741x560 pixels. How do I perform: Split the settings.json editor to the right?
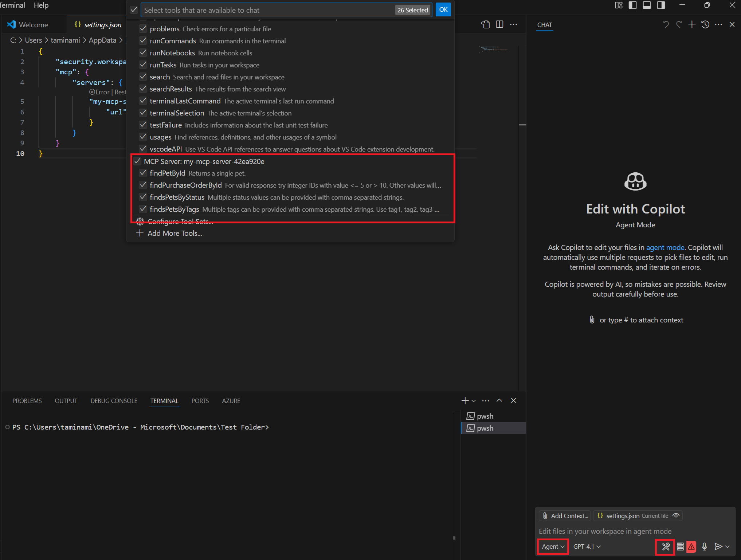(x=499, y=24)
